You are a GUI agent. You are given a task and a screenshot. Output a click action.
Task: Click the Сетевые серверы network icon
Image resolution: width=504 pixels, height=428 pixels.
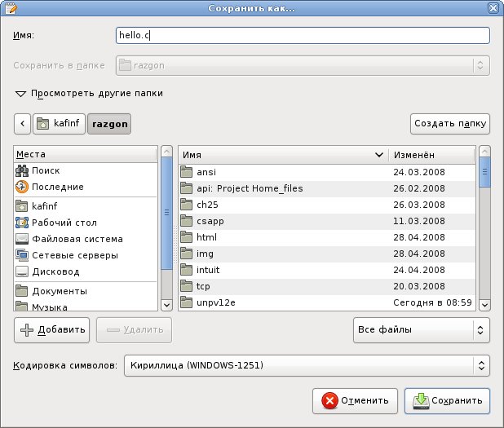click(x=22, y=255)
